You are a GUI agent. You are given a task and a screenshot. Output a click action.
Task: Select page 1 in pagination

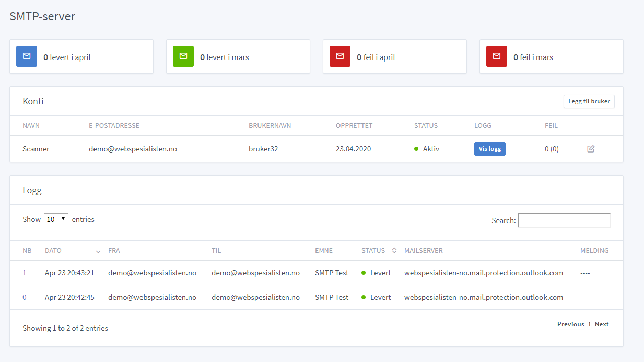coord(589,324)
